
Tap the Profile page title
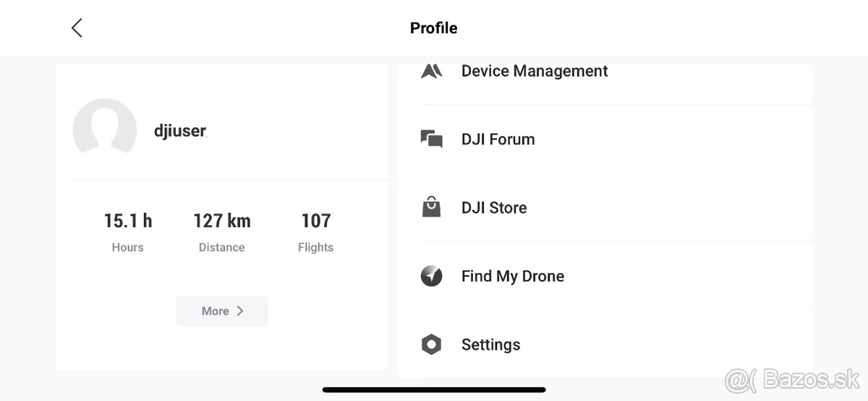(x=434, y=28)
